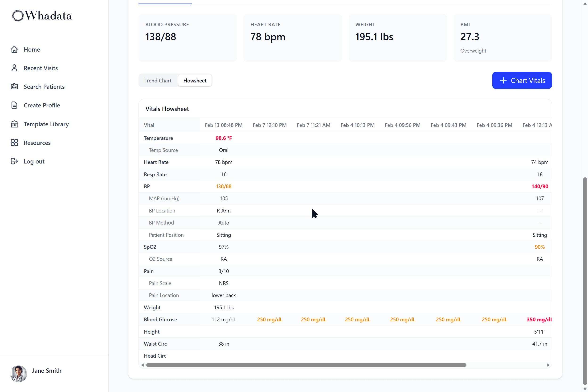The height and width of the screenshot is (392, 588).
Task: Select the Home icon in the sidebar
Action: coord(15,49)
